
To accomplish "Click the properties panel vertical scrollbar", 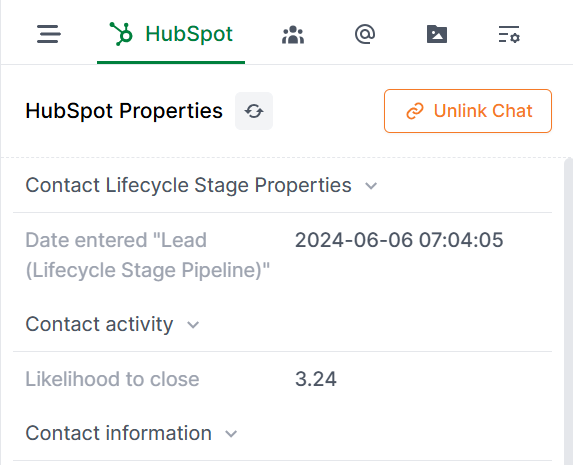I will point(568,311).
